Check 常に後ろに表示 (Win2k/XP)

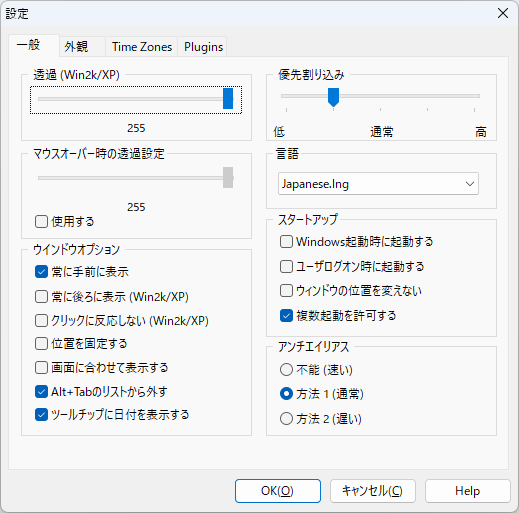[41, 296]
